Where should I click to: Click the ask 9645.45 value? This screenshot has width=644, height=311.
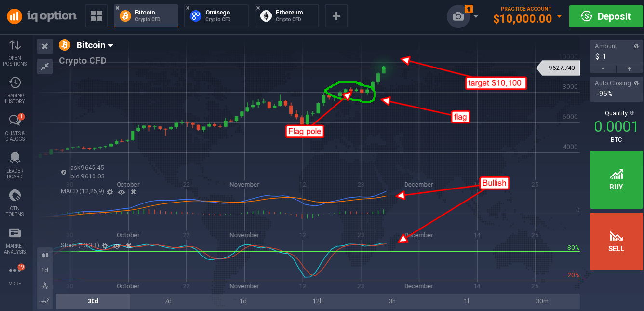pos(87,168)
